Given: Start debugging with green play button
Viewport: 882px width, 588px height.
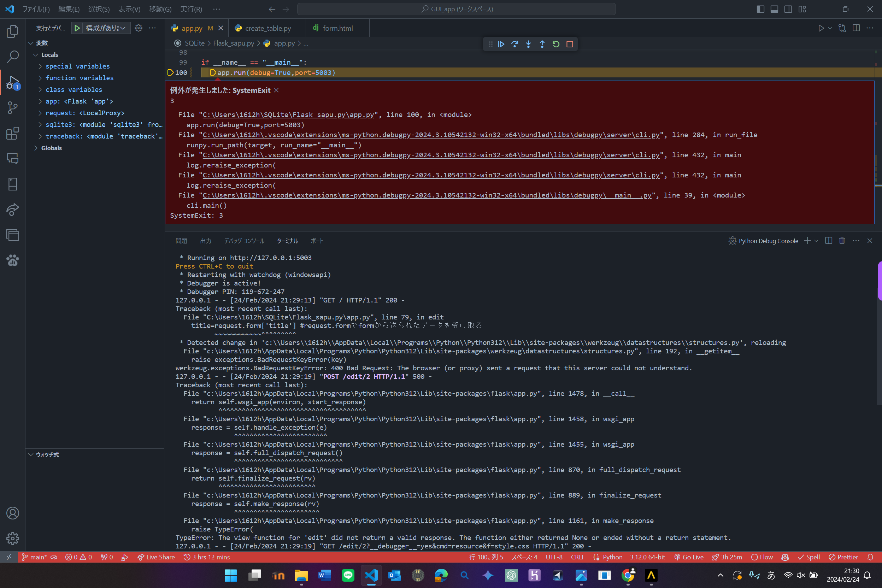Looking at the screenshot, I should (x=77, y=28).
